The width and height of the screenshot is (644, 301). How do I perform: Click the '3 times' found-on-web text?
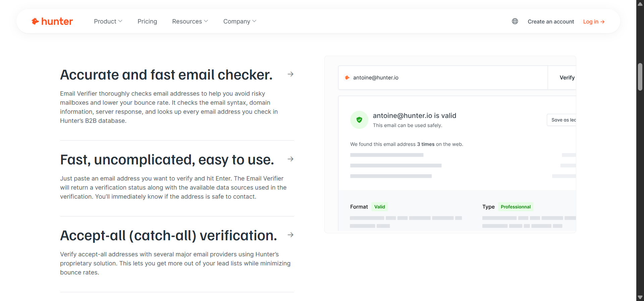pyautogui.click(x=426, y=144)
